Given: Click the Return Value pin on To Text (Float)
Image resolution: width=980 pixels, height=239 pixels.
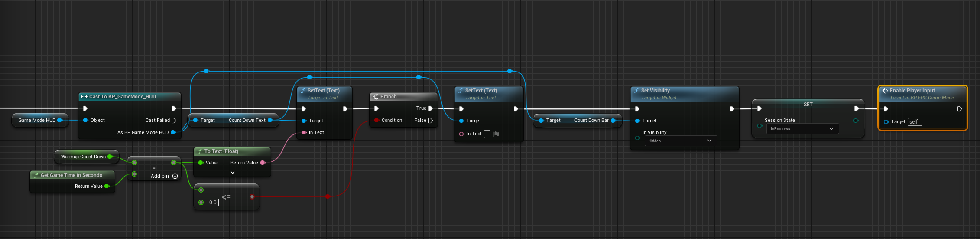Looking at the screenshot, I should [263, 163].
